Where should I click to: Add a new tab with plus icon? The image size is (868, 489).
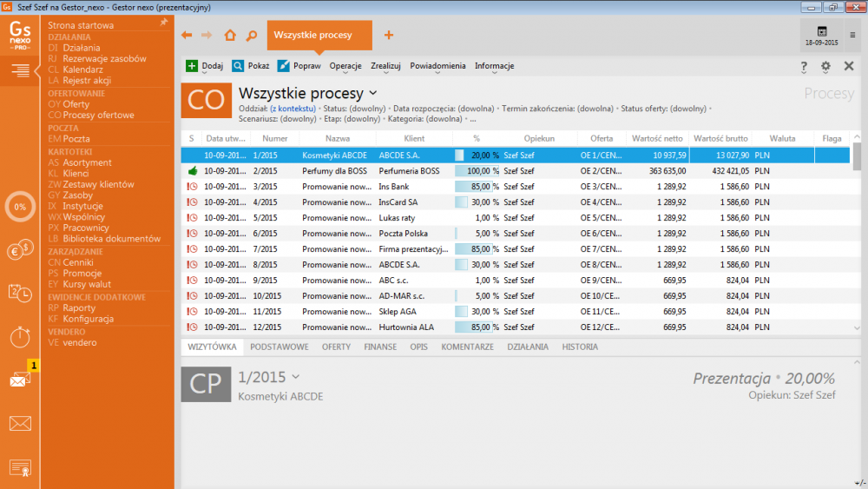click(x=389, y=36)
